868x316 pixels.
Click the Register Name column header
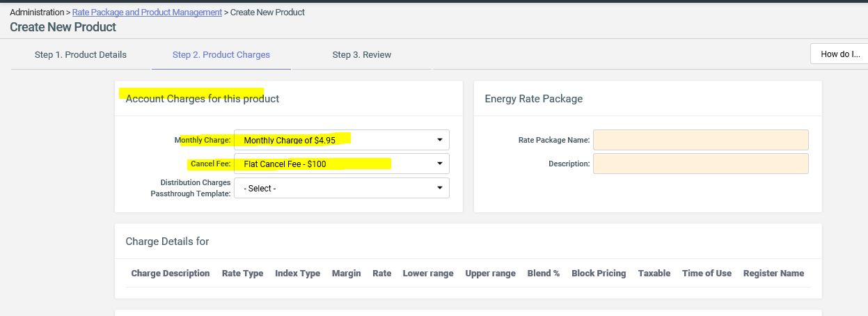click(773, 274)
